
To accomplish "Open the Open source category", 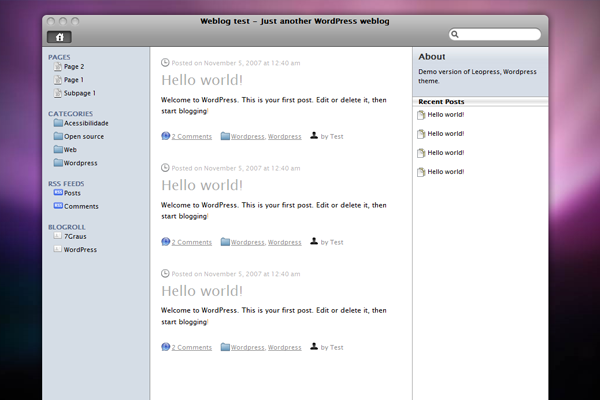I will pyautogui.click(x=84, y=137).
